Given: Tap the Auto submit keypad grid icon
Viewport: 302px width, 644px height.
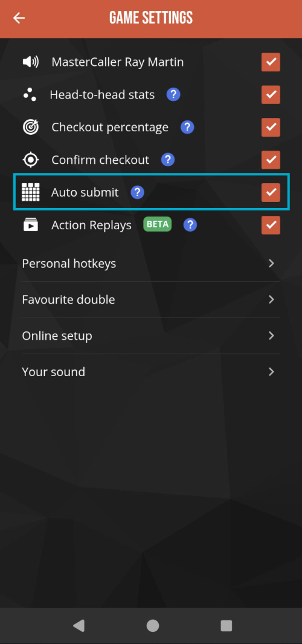Looking at the screenshot, I should tap(30, 192).
